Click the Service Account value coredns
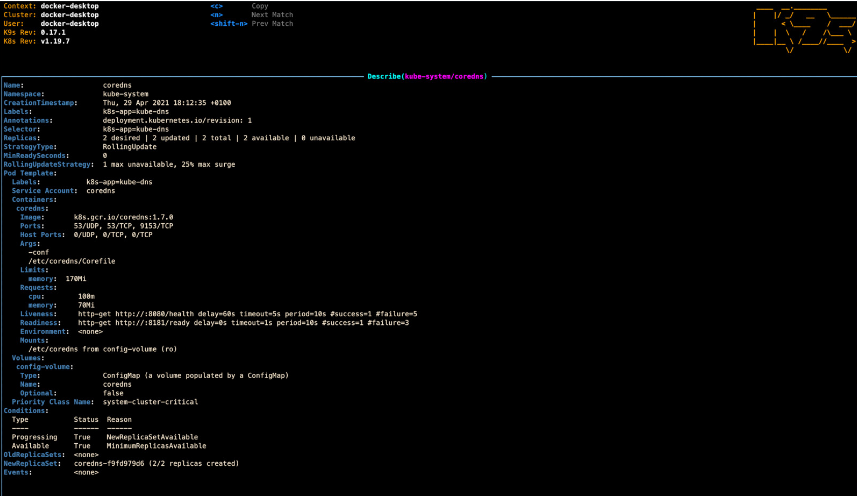This screenshot has height=496, width=857. (101, 191)
